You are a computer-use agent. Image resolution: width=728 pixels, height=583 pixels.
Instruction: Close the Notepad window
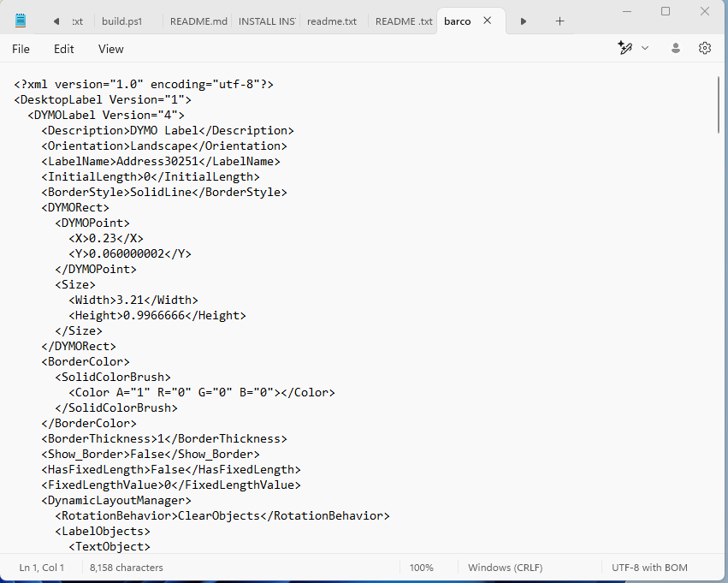[705, 11]
